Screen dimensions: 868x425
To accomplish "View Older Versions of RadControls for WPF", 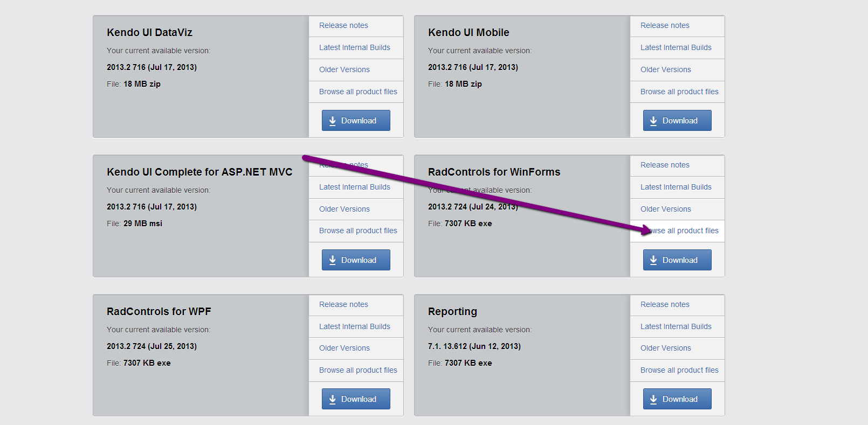I will pyautogui.click(x=344, y=348).
